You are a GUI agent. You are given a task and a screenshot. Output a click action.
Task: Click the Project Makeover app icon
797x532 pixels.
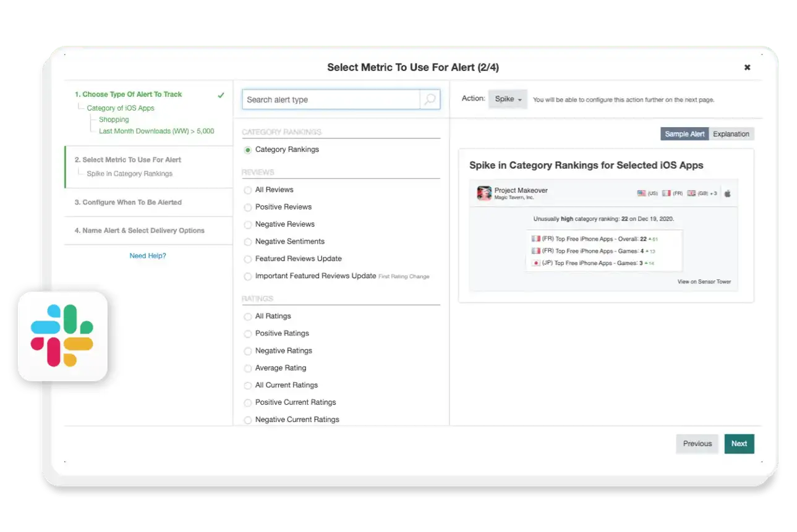coord(485,192)
